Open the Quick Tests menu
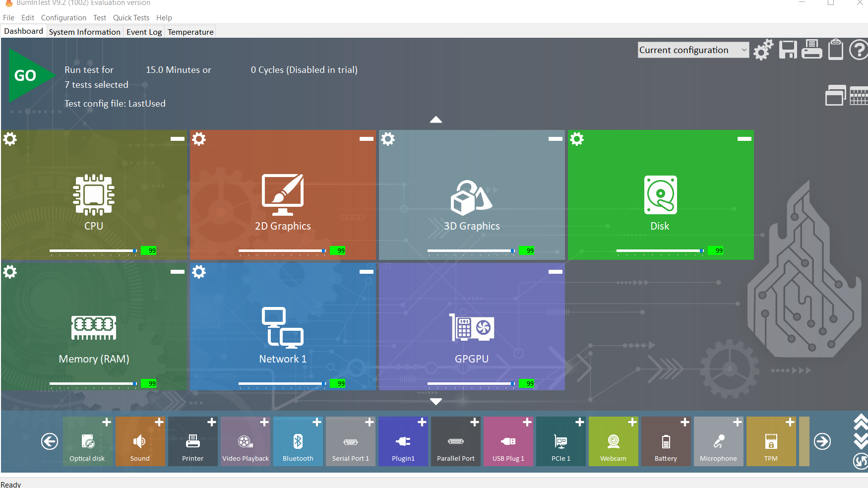868x488 pixels. (131, 18)
